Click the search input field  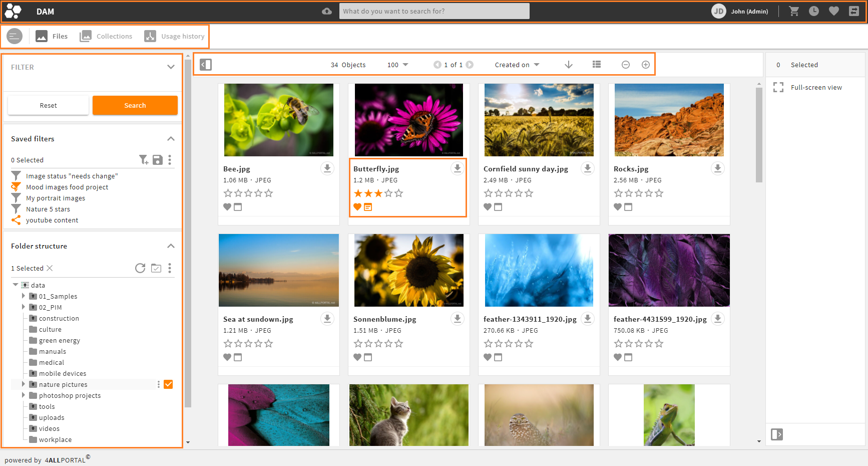(x=434, y=11)
